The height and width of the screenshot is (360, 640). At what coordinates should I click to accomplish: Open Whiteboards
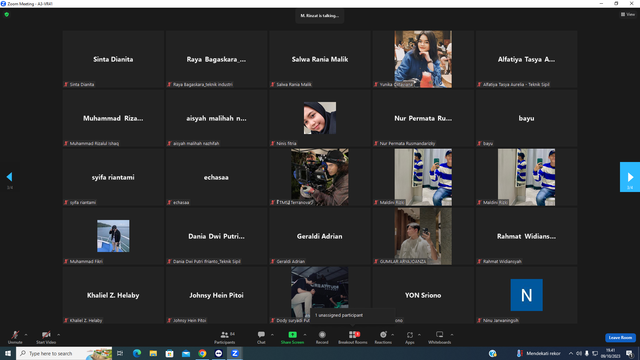click(440, 337)
